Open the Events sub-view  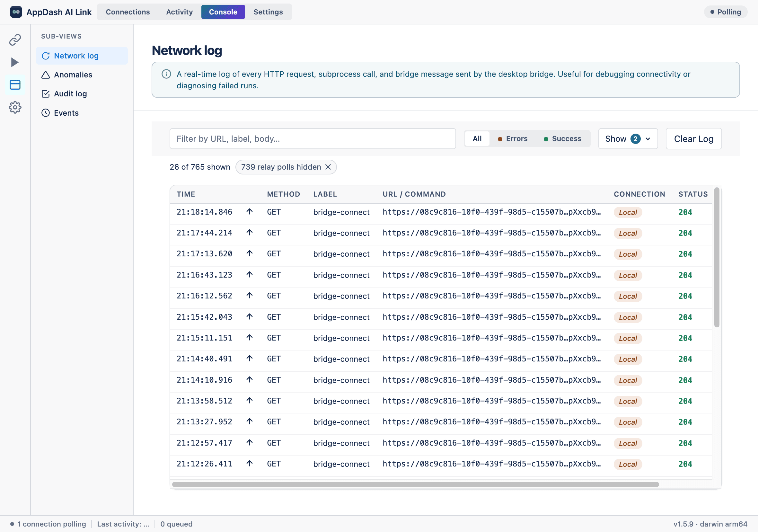coord(82,113)
